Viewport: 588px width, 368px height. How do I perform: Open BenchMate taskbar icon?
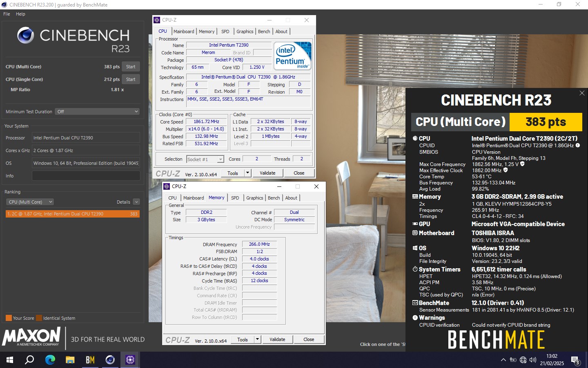click(90, 360)
